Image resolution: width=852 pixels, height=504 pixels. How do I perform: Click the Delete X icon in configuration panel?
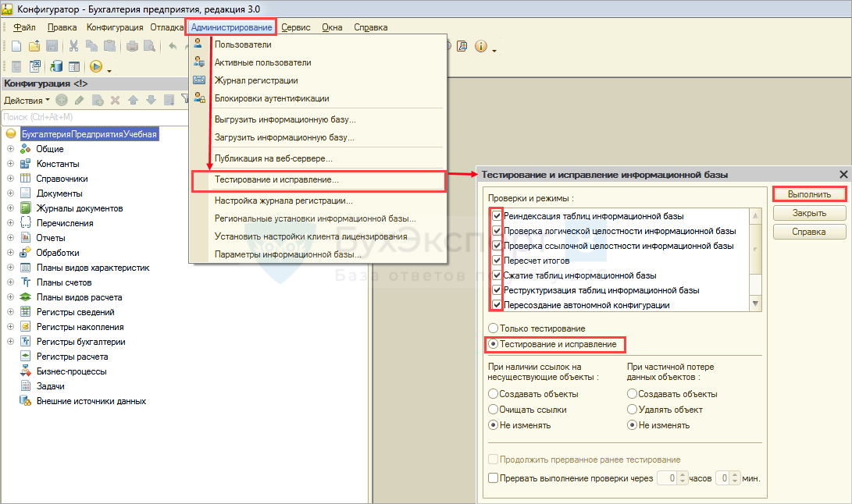(115, 100)
